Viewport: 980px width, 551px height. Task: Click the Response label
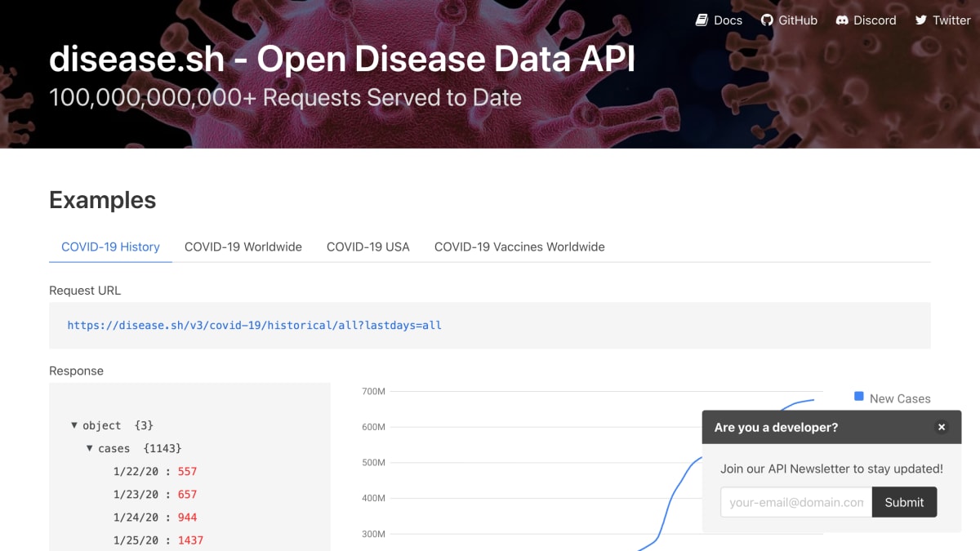click(x=76, y=371)
